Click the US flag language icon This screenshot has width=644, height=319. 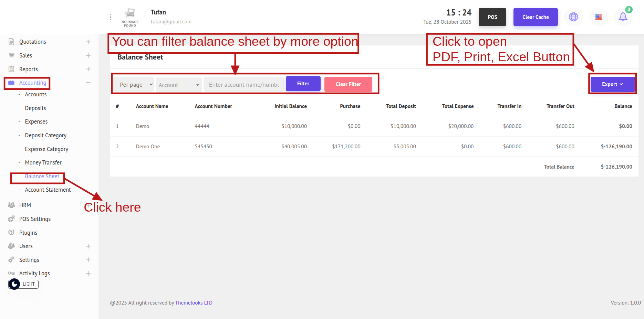(598, 17)
